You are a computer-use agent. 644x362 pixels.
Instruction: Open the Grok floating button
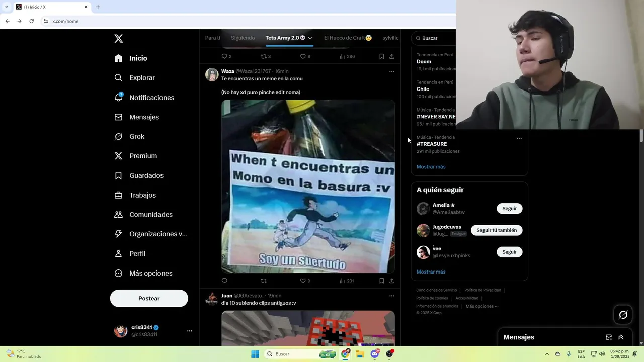click(623, 315)
